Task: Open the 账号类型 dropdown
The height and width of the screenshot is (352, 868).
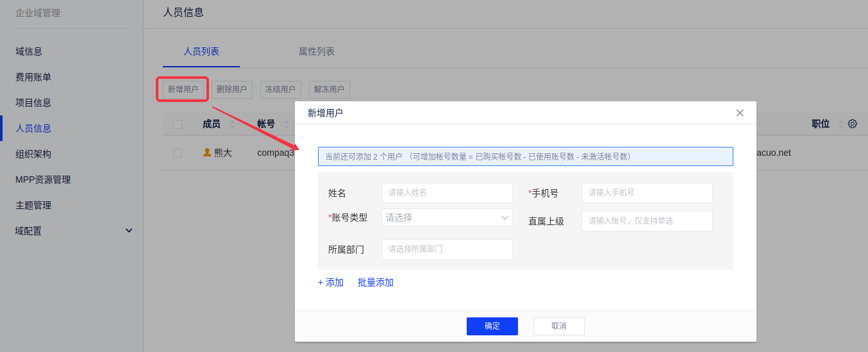Action: point(447,217)
